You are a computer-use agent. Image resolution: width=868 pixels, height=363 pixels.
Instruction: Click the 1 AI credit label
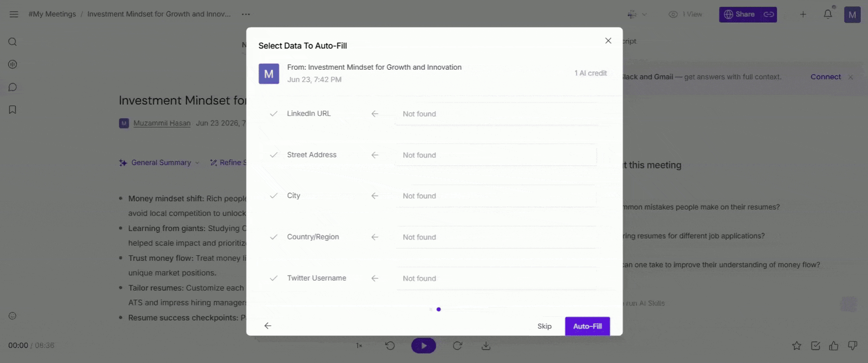(x=590, y=73)
